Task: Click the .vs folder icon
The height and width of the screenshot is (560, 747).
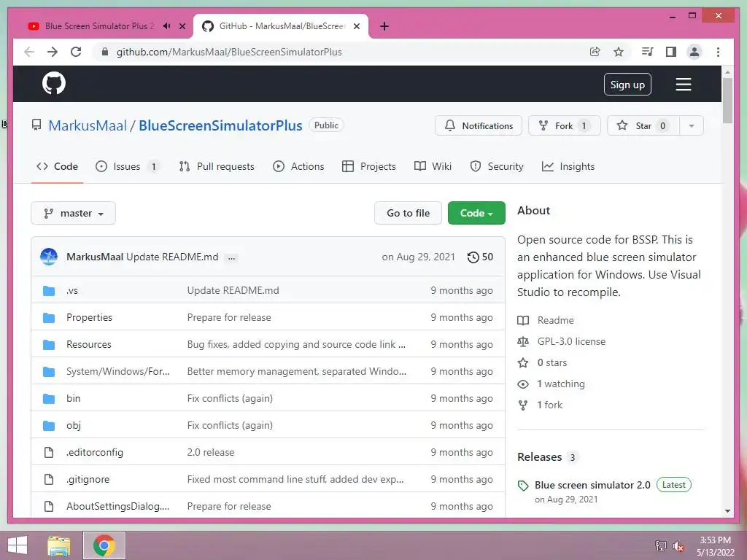Action: (x=49, y=290)
